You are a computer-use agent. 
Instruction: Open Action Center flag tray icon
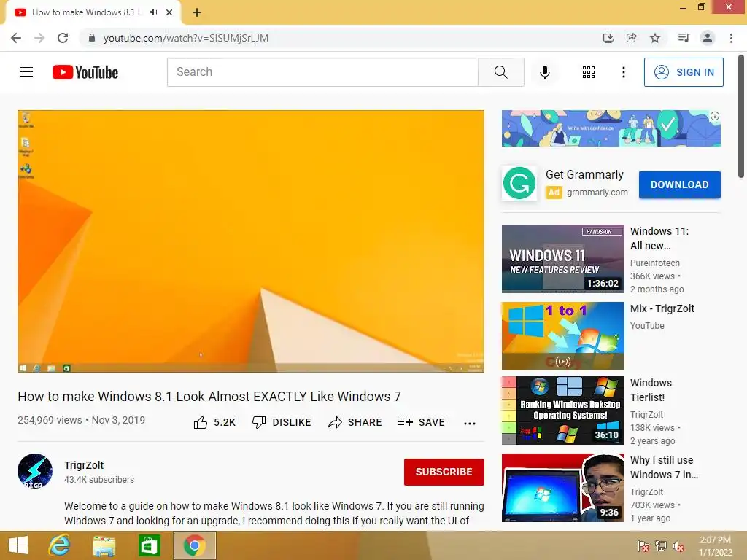click(x=643, y=546)
